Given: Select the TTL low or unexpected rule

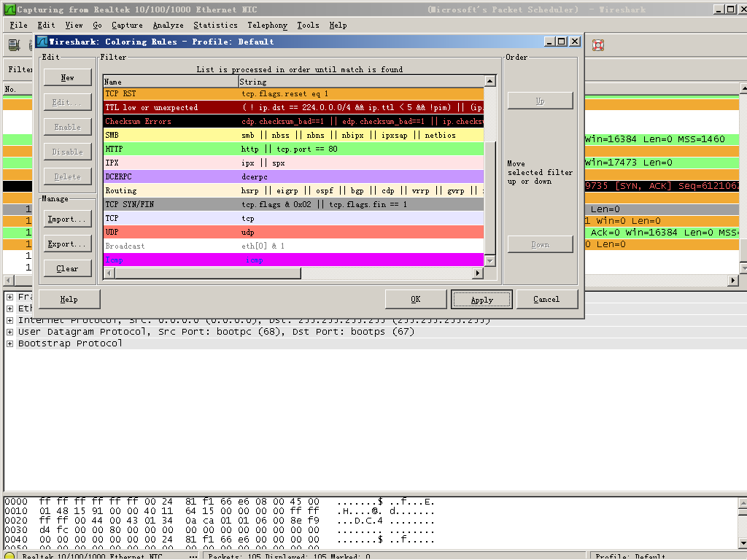Looking at the screenshot, I should click(x=293, y=108).
